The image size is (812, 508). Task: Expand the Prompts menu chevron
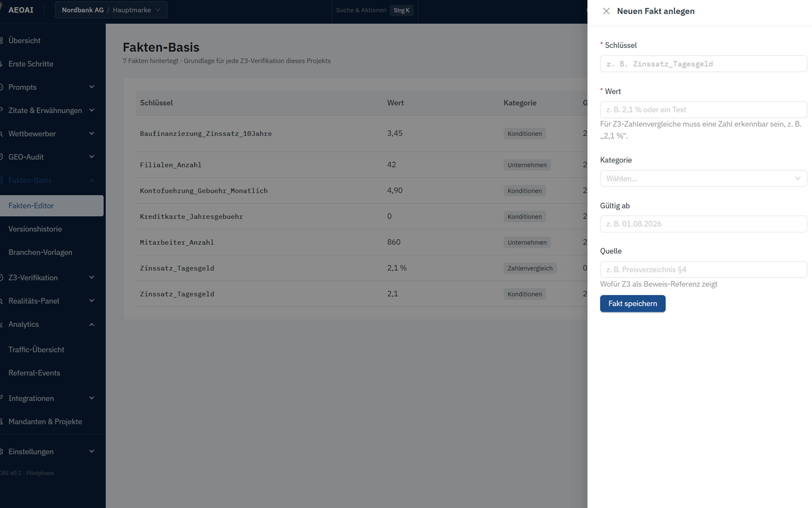(91, 87)
